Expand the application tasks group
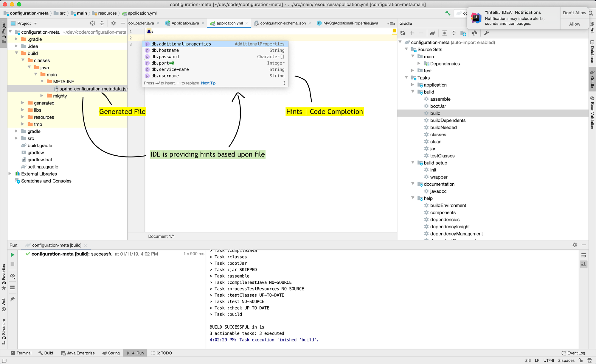The width and height of the screenshot is (596, 364). click(x=413, y=85)
